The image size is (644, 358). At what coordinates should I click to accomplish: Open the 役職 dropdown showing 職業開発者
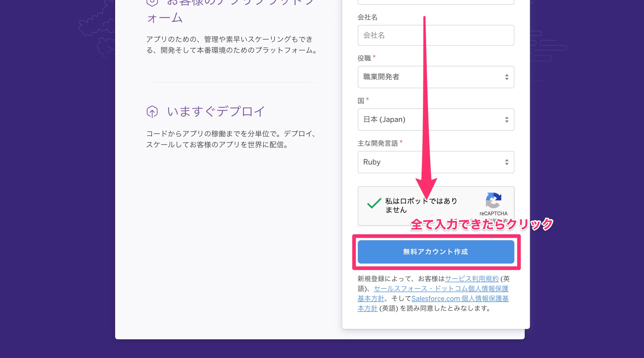click(x=436, y=77)
